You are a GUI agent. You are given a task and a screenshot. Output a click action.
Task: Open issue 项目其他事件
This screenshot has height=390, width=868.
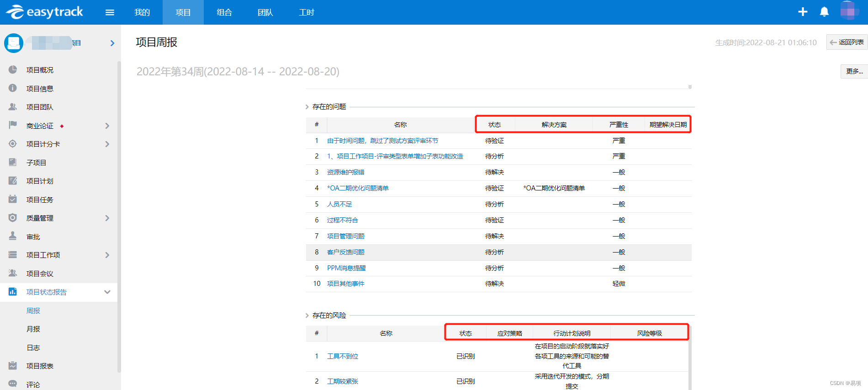346,284
